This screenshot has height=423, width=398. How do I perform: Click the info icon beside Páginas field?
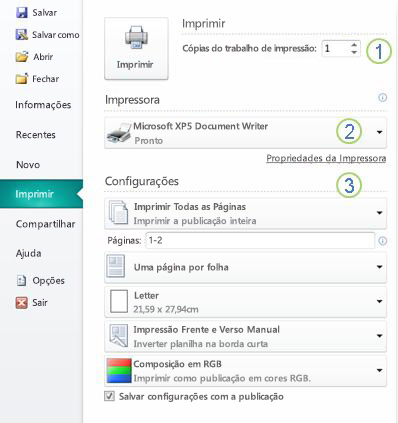coord(382,240)
